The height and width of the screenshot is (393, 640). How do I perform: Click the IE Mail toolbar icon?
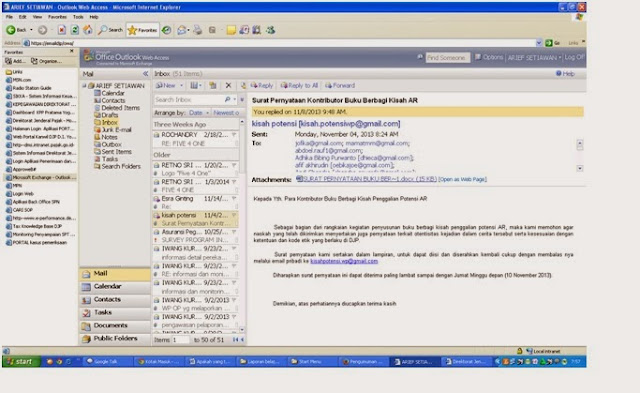pos(182,30)
